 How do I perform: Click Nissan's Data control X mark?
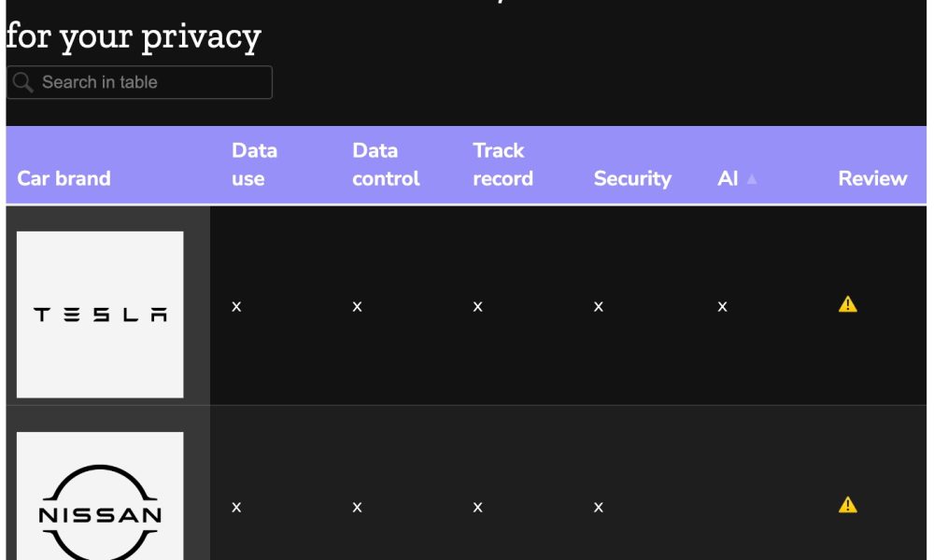(358, 507)
